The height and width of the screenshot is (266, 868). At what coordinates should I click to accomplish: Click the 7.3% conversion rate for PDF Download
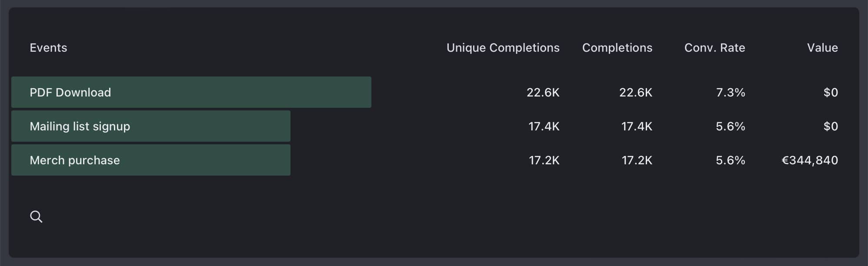point(730,92)
